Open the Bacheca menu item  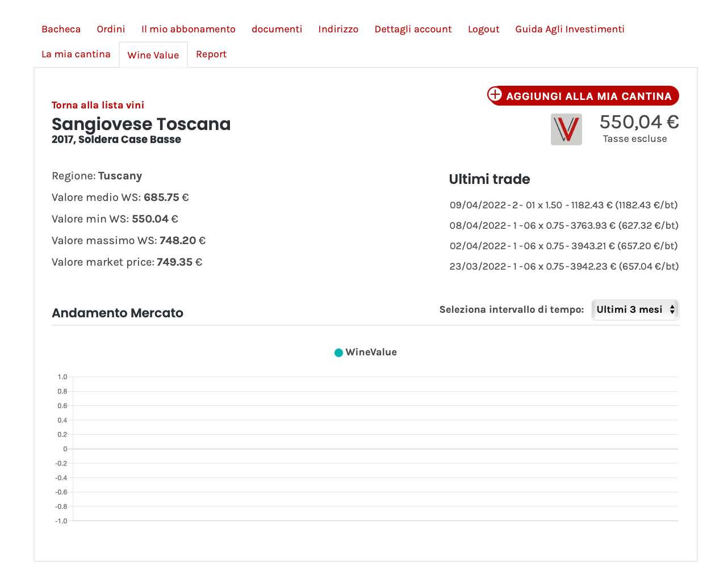point(61,29)
